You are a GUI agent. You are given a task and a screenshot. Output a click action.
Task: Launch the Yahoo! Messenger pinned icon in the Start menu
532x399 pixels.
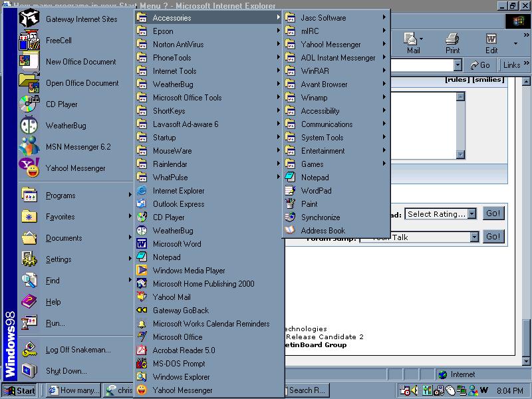(29, 168)
